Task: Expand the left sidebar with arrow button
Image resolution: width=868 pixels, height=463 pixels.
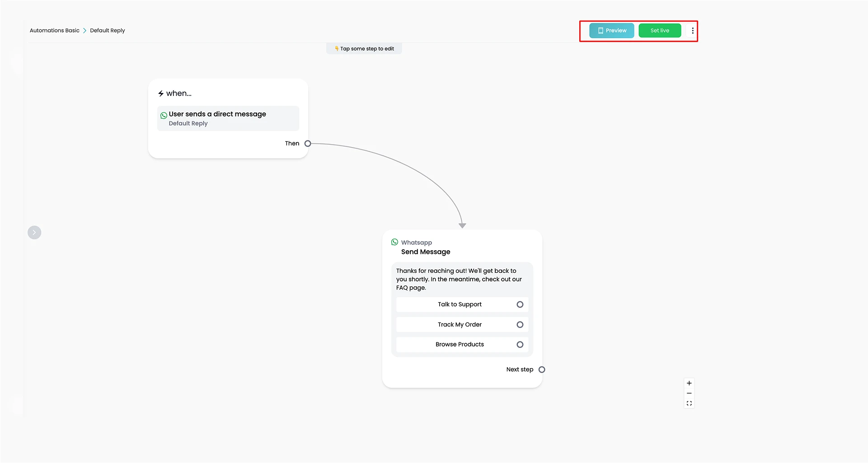Action: pyautogui.click(x=34, y=233)
